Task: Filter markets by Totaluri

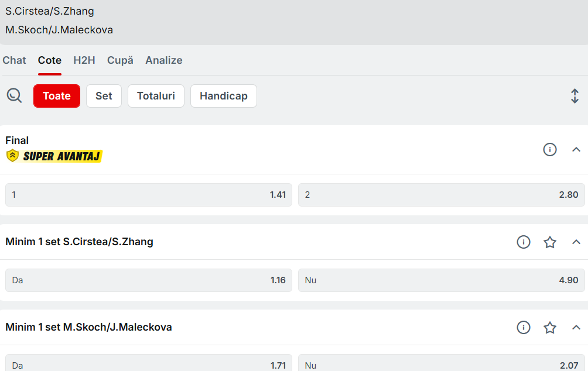Action: [156, 96]
